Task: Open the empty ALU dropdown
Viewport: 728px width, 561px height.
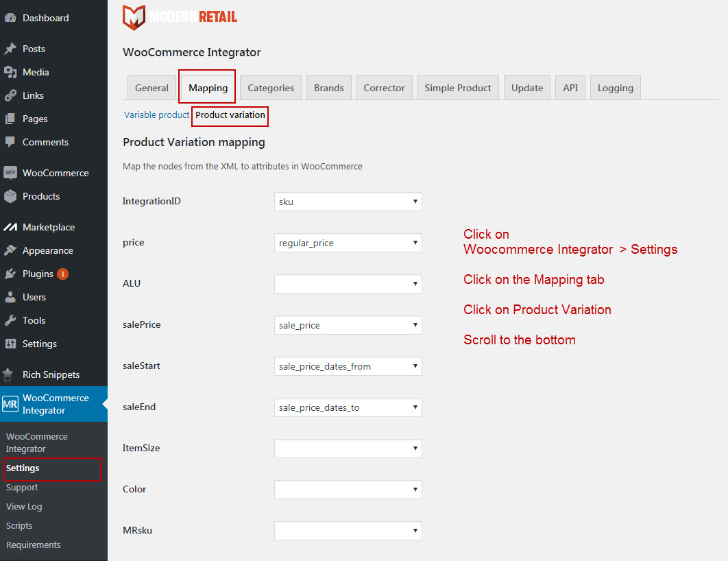Action: tap(348, 284)
